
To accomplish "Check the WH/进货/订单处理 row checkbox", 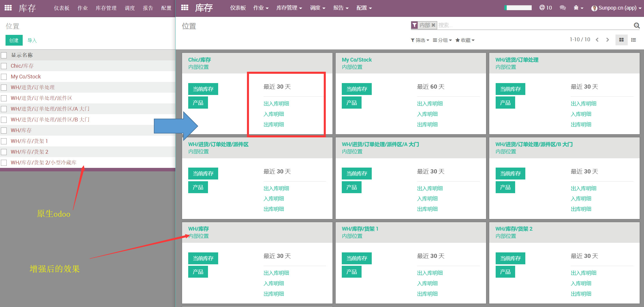I will pos(4,87).
